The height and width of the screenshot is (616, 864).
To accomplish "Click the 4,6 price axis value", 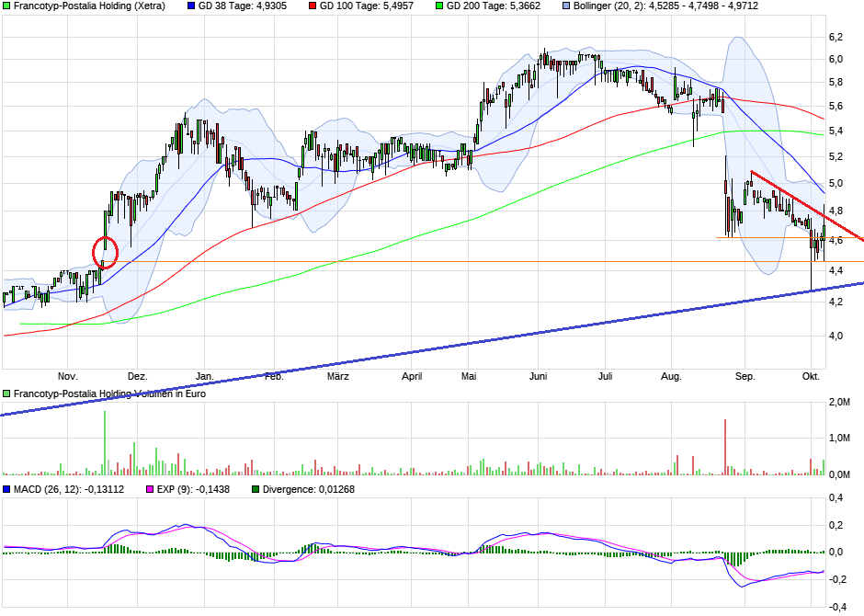I will (x=836, y=241).
